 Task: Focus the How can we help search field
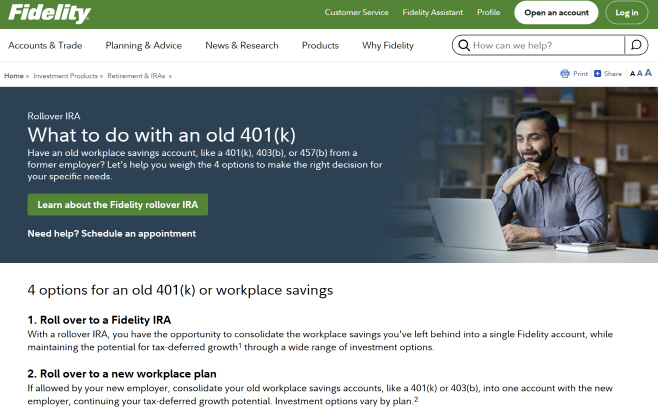545,45
